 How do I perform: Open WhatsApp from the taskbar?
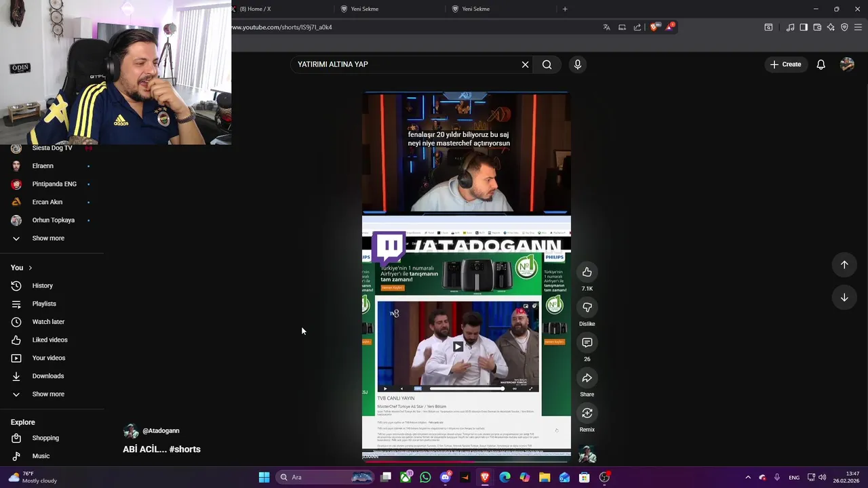(425, 477)
